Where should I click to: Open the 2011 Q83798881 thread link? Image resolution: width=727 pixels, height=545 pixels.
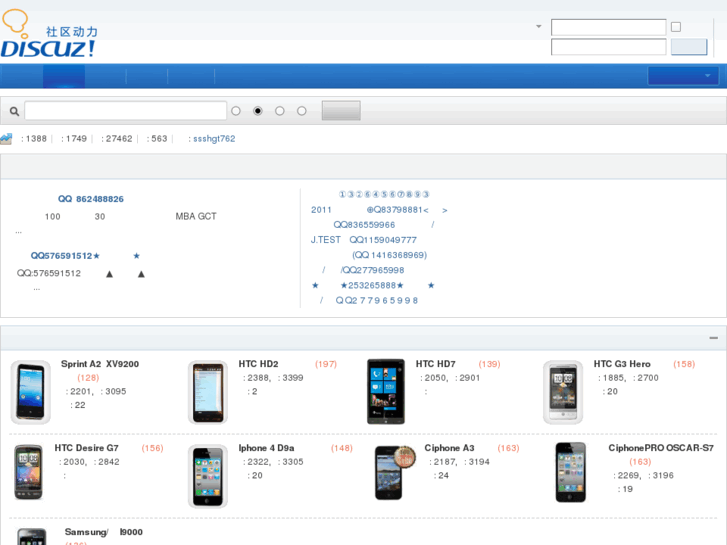click(379, 210)
